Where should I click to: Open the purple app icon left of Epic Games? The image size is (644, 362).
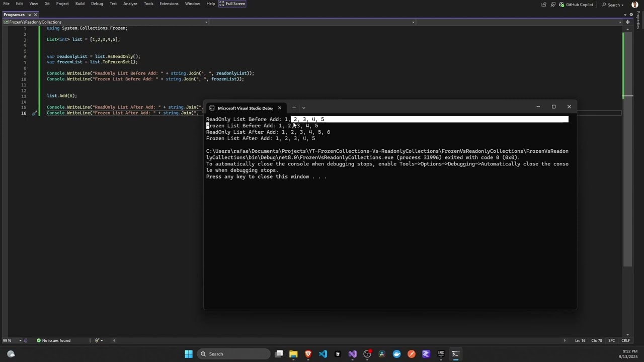pyautogui.click(x=426, y=354)
